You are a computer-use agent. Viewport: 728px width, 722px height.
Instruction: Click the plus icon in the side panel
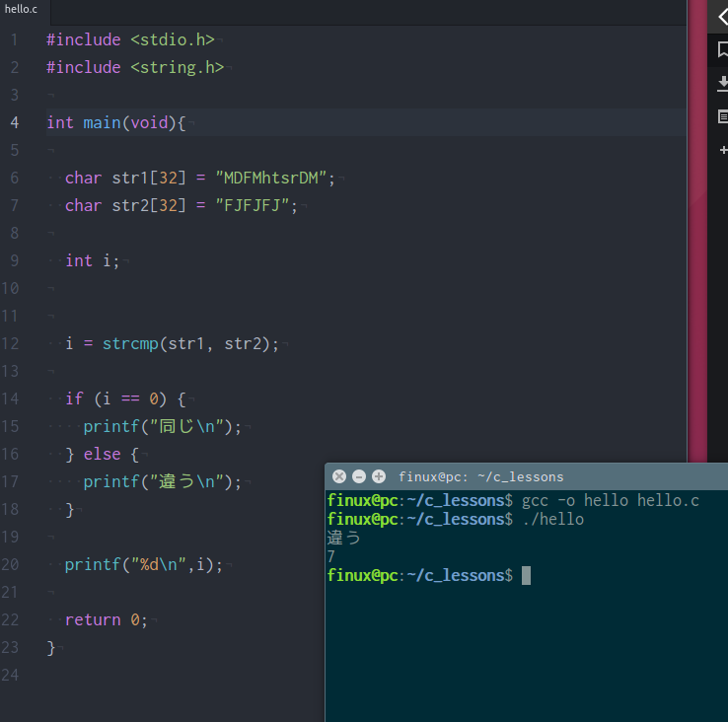(723, 150)
